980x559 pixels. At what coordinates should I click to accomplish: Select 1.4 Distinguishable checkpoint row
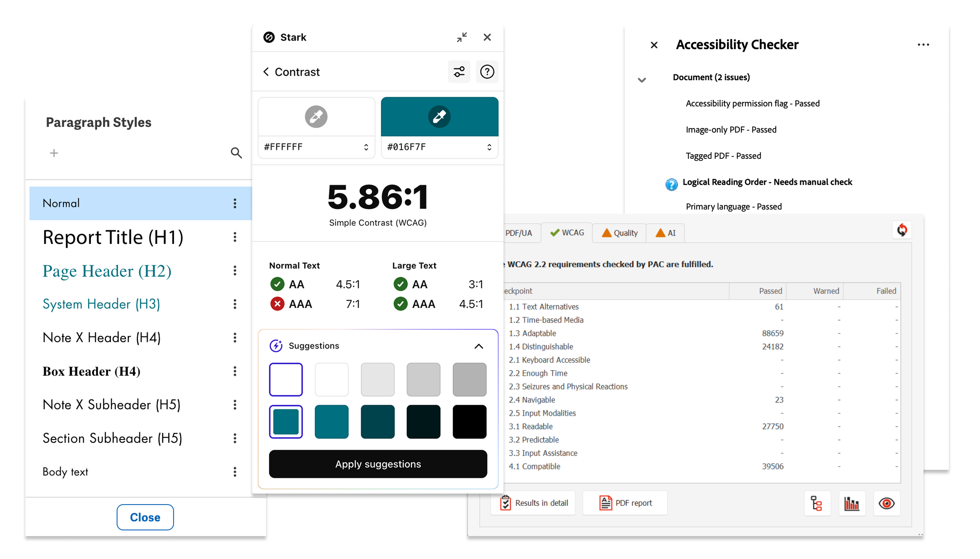pos(702,347)
